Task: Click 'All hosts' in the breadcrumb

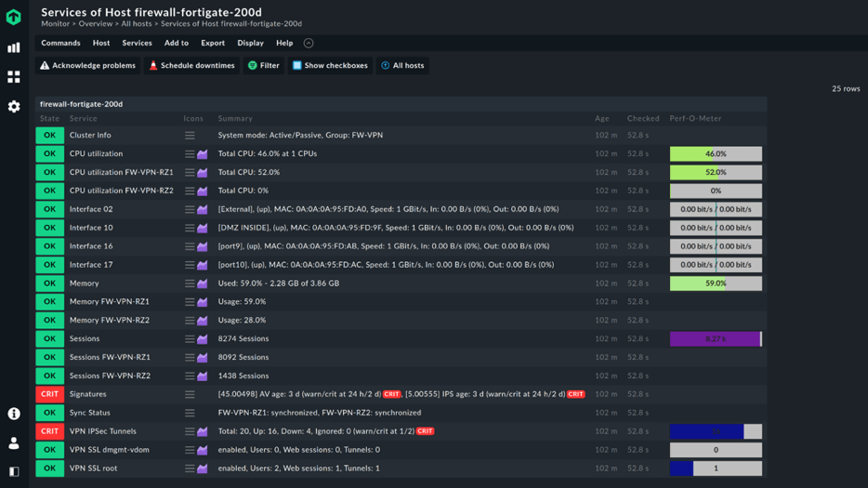Action: click(x=137, y=24)
